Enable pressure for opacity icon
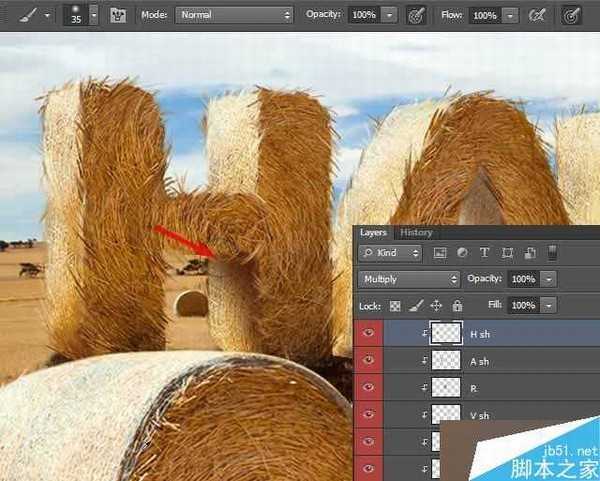The height and width of the screenshot is (481, 600). [416, 15]
